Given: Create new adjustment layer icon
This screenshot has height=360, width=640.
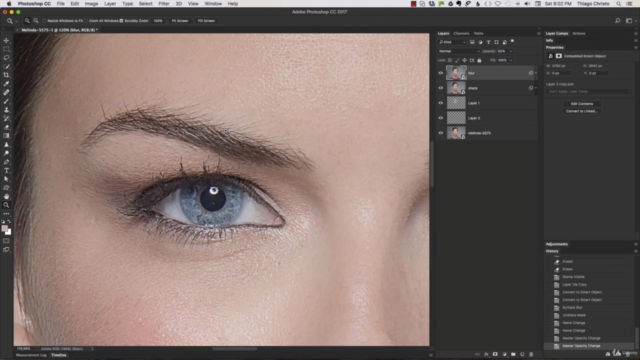Looking at the screenshot, I should click(x=504, y=354).
